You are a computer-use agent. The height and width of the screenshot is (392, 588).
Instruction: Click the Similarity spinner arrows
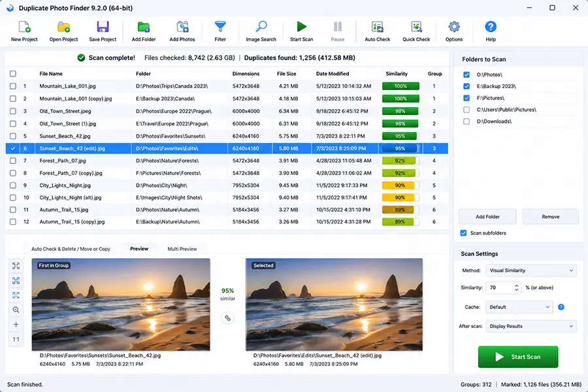(x=516, y=287)
